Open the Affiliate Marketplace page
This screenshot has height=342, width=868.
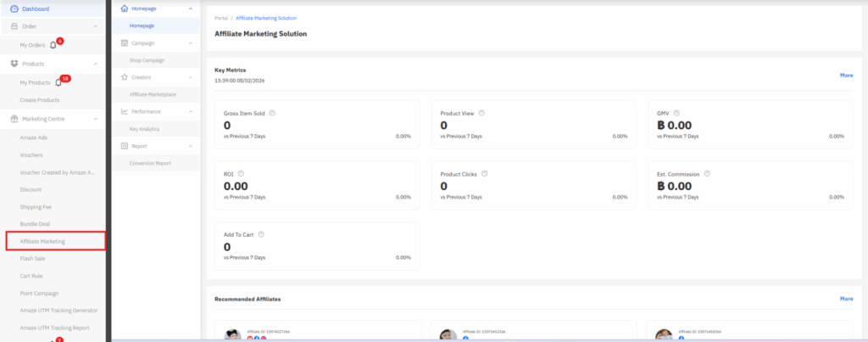pyautogui.click(x=152, y=94)
